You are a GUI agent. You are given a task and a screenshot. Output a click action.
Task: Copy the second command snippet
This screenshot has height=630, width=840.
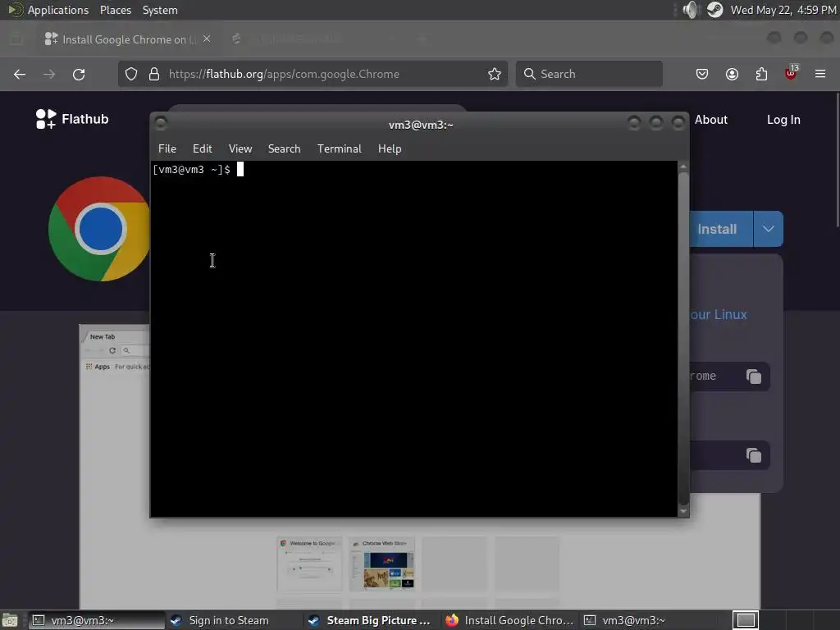754,455
